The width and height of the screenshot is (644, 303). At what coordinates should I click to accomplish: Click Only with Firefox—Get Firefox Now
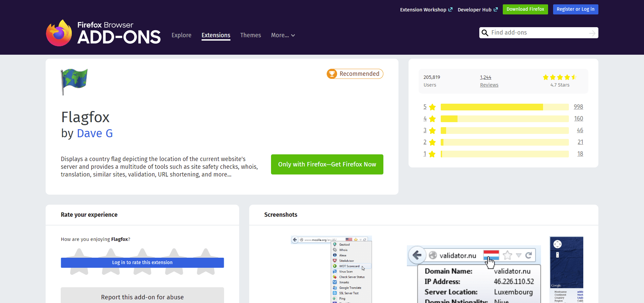point(327,164)
